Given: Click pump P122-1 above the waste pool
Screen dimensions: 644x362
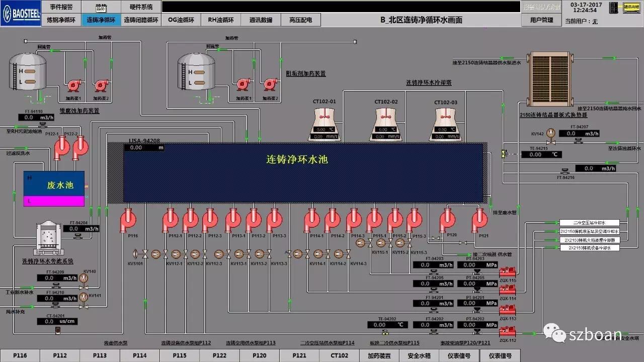Looking at the screenshot, I should [62, 149].
